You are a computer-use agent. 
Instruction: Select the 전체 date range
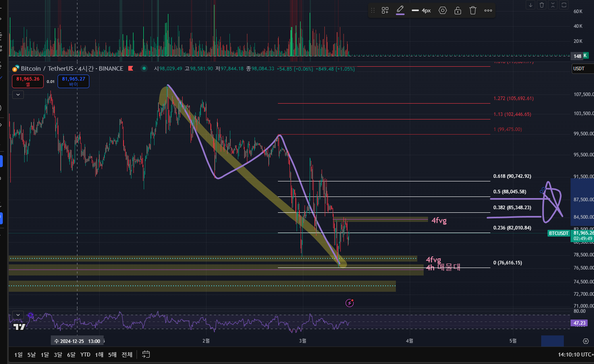pyautogui.click(x=127, y=354)
